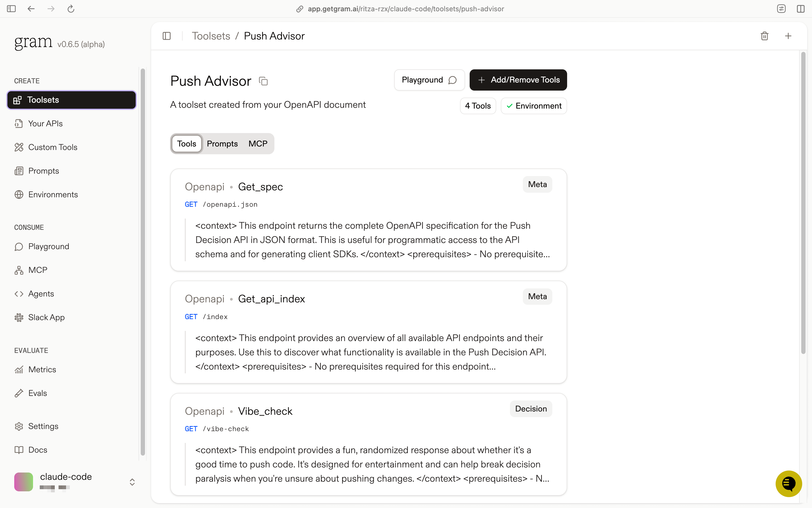Copy the Push Advisor toolset name

click(x=263, y=81)
